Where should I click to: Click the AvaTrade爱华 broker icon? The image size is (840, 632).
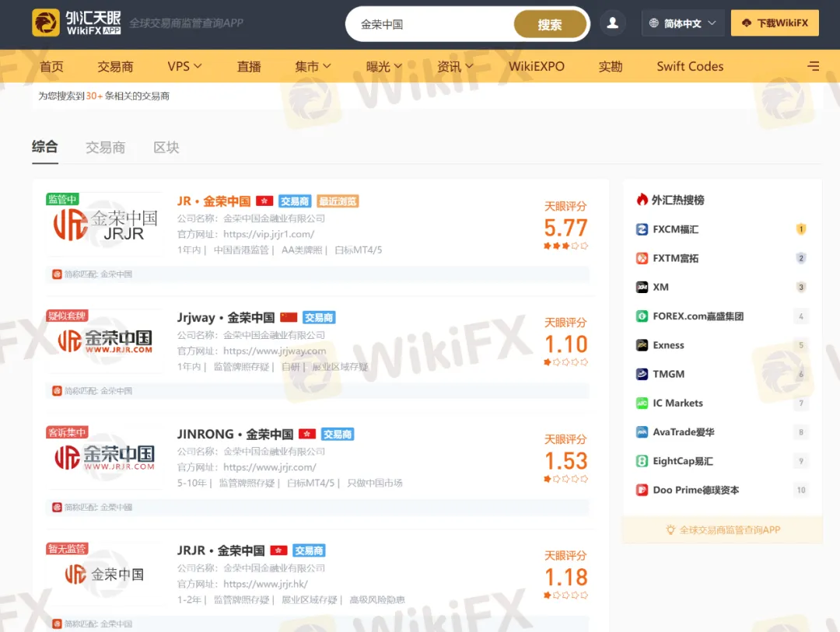[642, 431]
